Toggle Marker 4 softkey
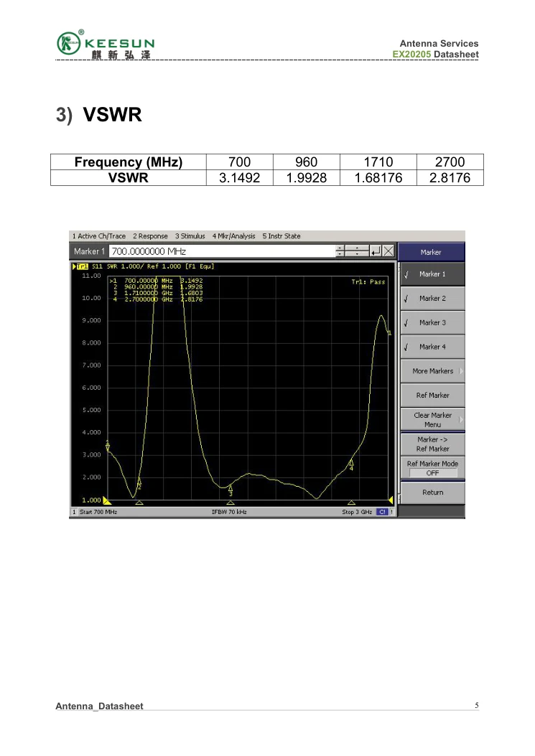Image resolution: width=535 pixels, height=756 pixels. (x=433, y=347)
